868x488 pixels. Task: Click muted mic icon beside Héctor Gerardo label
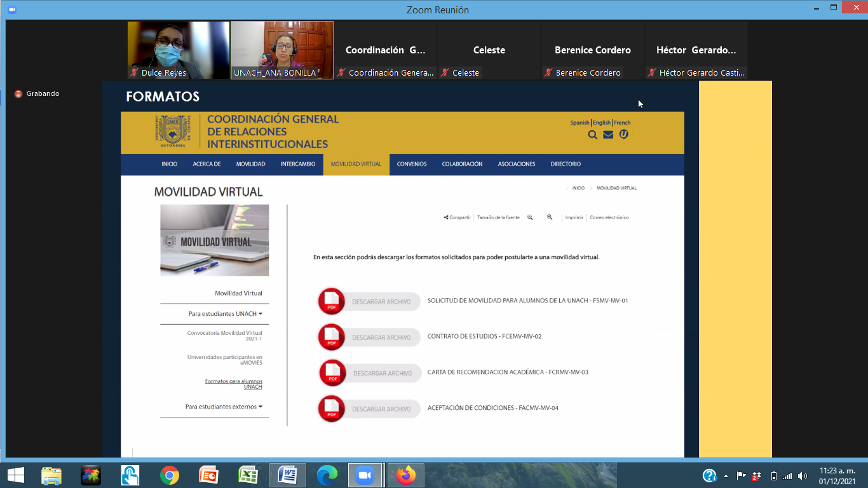(x=652, y=72)
